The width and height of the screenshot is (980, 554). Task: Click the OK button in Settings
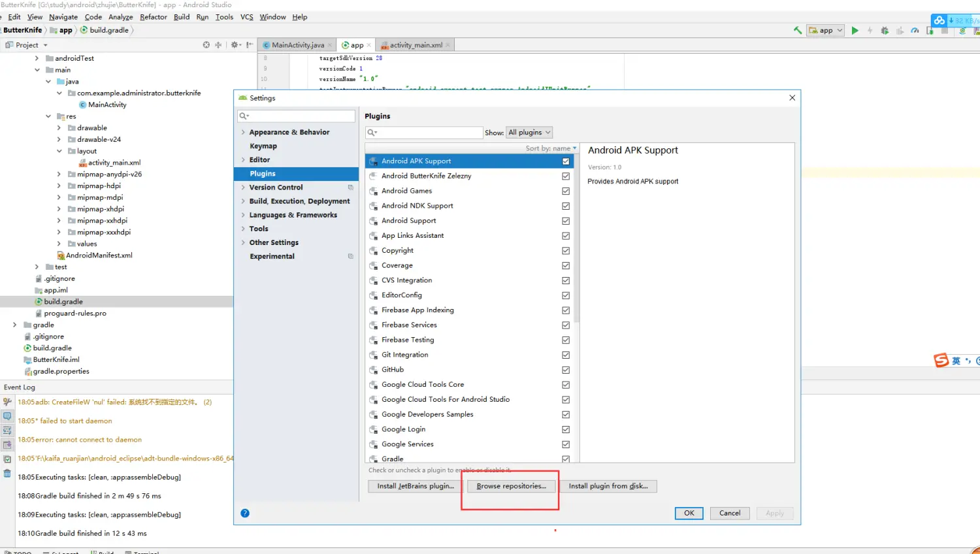689,513
